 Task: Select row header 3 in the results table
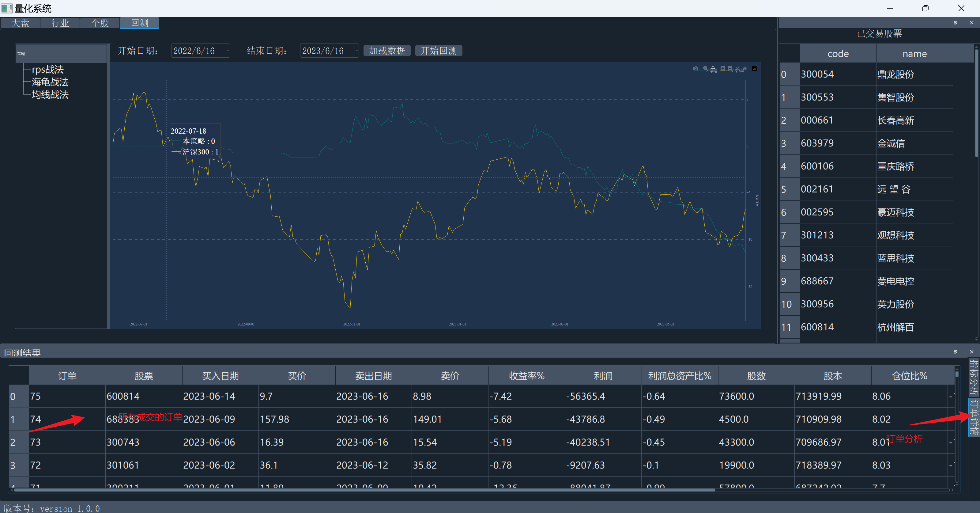[x=19, y=465]
